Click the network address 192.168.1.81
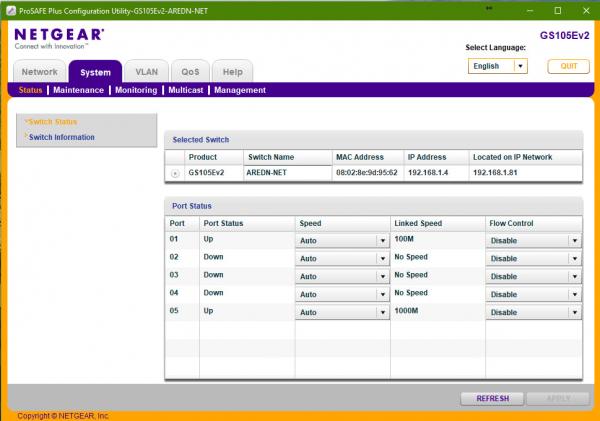Screen dimensions: 600x421 [495, 173]
